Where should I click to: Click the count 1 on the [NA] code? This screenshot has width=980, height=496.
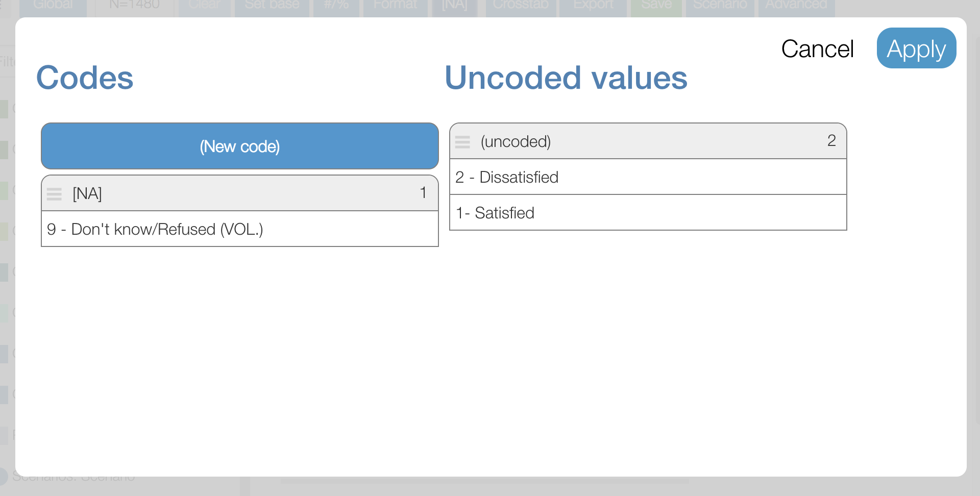click(x=423, y=193)
